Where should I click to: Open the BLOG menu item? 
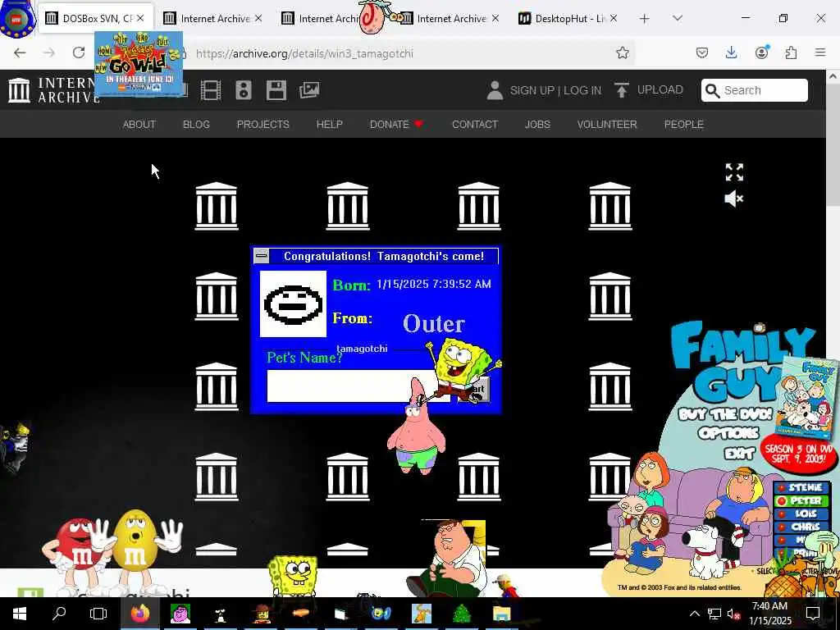click(196, 125)
